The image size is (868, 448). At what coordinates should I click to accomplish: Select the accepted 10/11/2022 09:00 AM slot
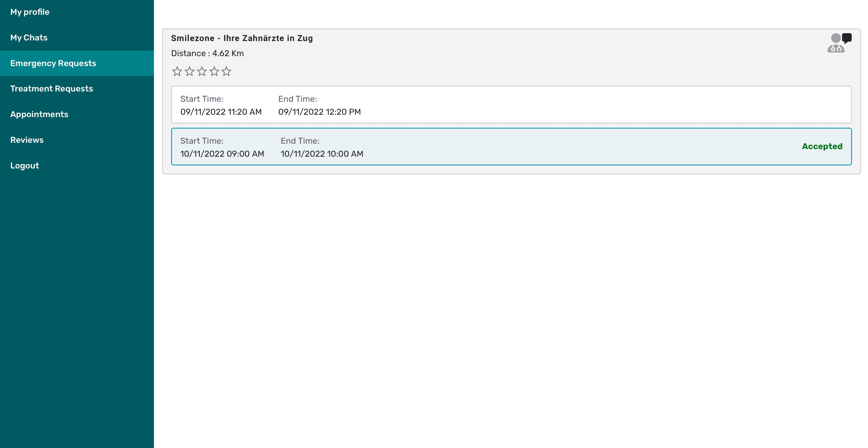511,147
